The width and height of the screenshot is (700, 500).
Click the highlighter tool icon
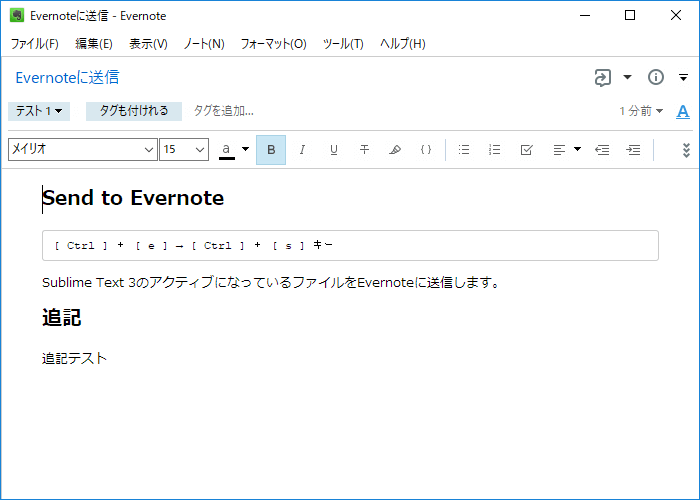(395, 150)
